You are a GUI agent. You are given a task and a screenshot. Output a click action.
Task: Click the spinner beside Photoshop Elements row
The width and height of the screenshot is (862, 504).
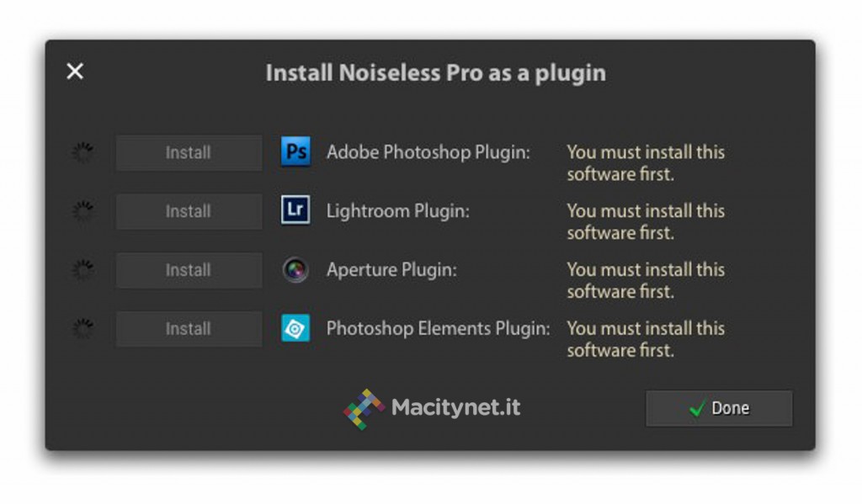pos(83,328)
